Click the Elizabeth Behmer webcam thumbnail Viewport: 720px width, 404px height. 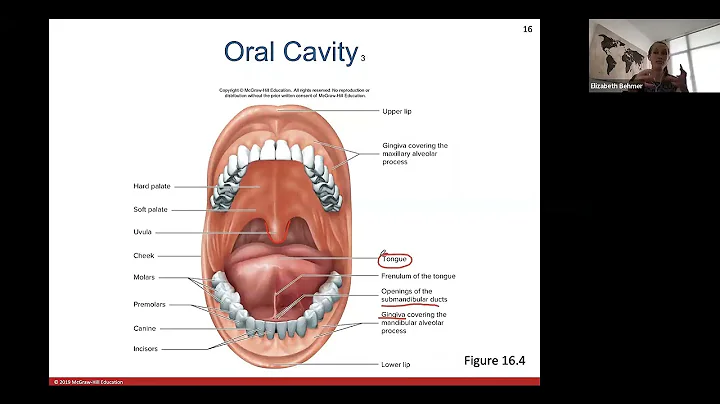[x=654, y=56]
